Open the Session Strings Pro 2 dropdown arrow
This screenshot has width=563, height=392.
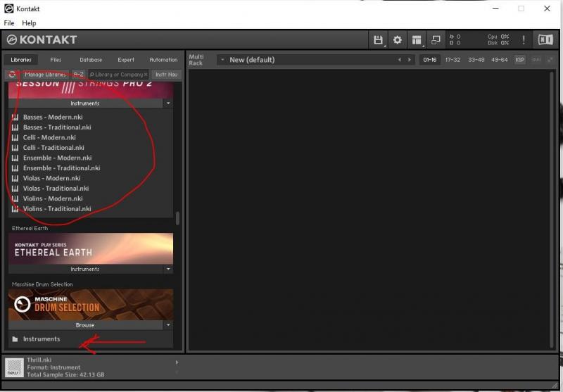(x=168, y=103)
